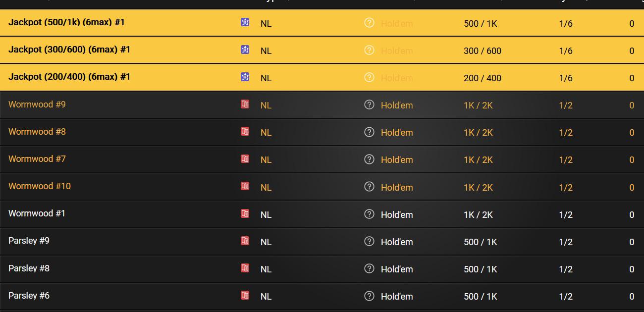Select the Parsley #9 table name
This screenshot has height=312, width=644.
click(x=29, y=242)
